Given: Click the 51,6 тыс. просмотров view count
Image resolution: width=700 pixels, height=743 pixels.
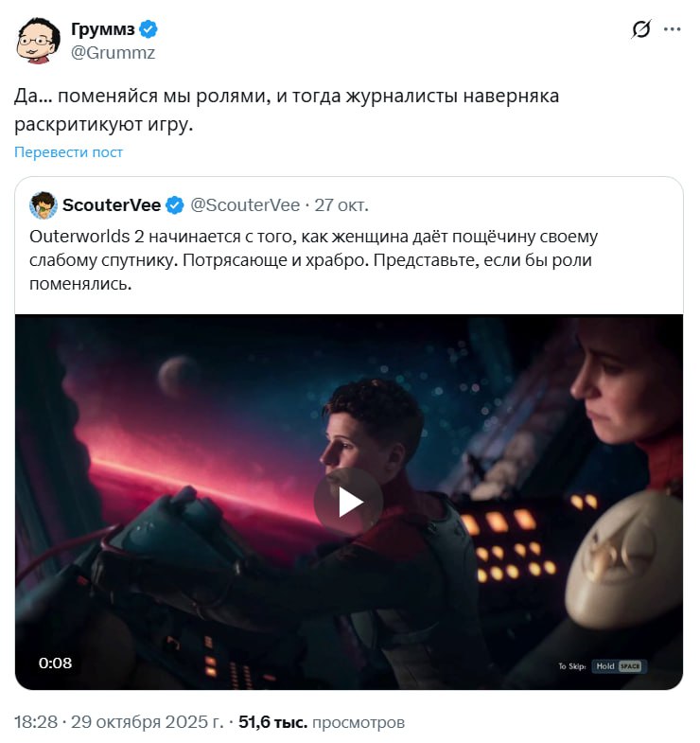Looking at the screenshot, I should [x=322, y=722].
